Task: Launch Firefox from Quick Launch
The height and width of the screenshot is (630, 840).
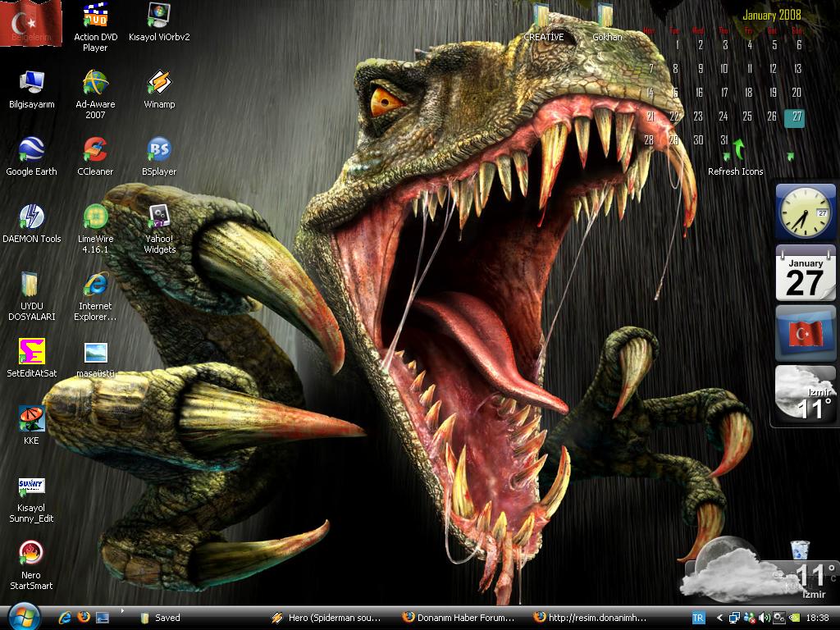Action: (84, 617)
